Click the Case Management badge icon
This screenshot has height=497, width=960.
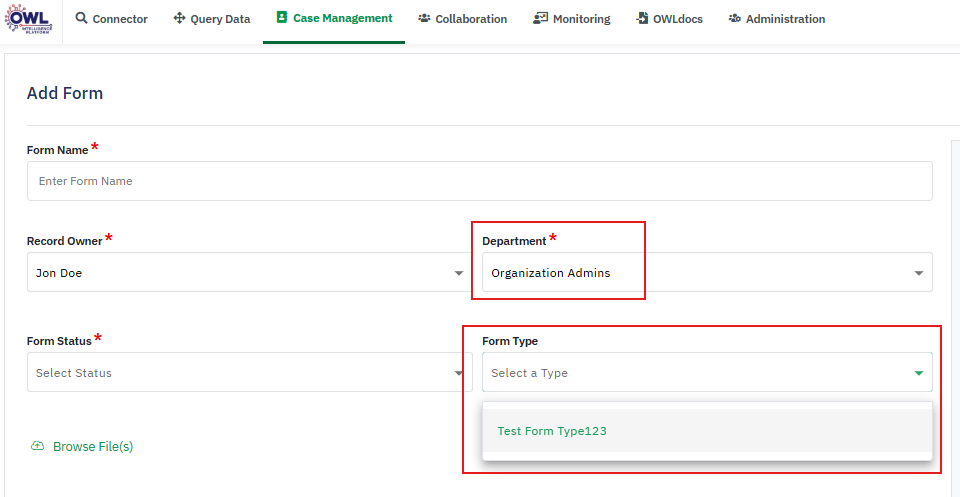(282, 18)
